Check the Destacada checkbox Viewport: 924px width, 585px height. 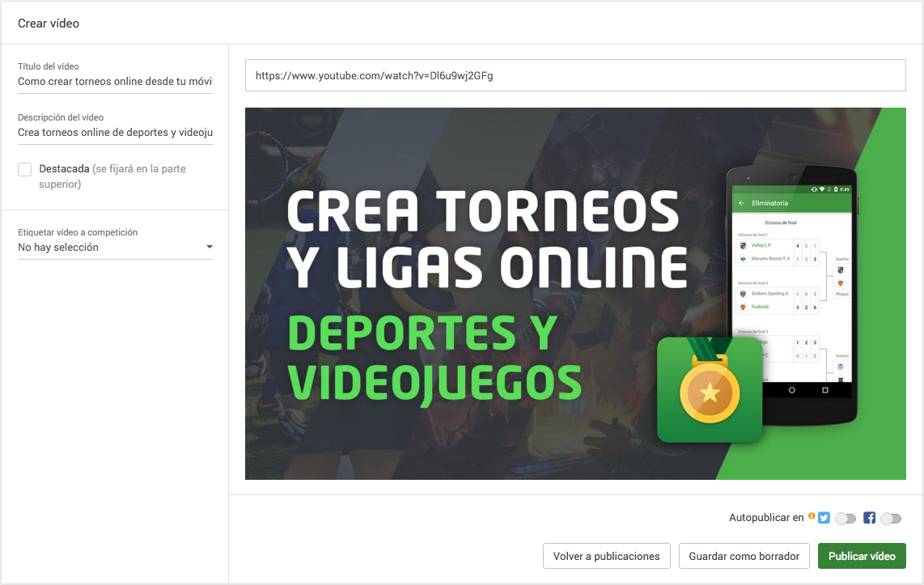coord(25,170)
